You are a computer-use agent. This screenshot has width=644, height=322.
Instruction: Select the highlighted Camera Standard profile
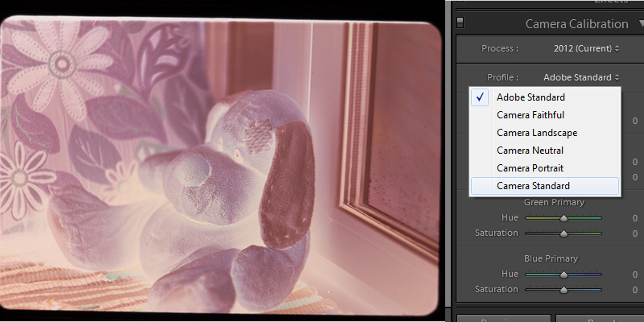545,186
